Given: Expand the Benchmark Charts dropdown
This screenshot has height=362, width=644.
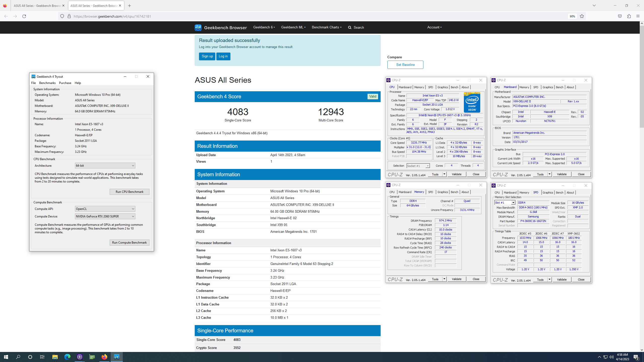Looking at the screenshot, I should click(327, 27).
